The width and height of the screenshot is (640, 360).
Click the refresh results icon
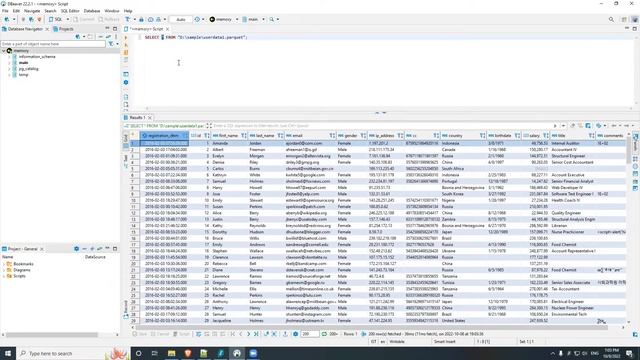pyautogui.click(x=324, y=334)
